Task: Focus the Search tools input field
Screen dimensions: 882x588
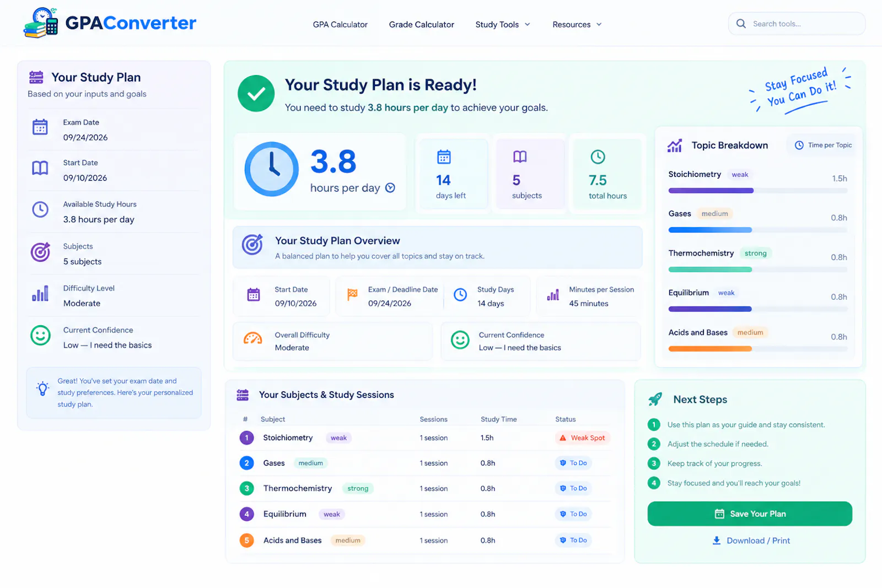Action: tap(797, 24)
